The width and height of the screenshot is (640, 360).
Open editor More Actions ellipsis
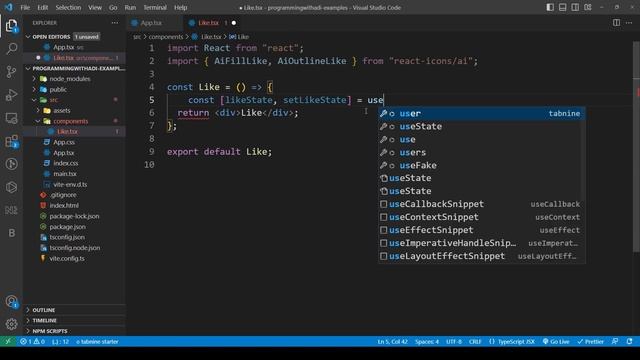coord(629,23)
